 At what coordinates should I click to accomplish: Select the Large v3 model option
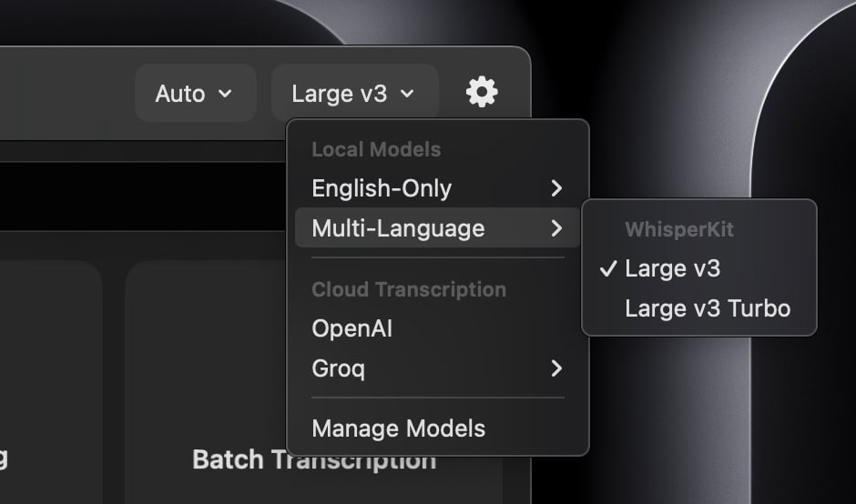tap(672, 268)
